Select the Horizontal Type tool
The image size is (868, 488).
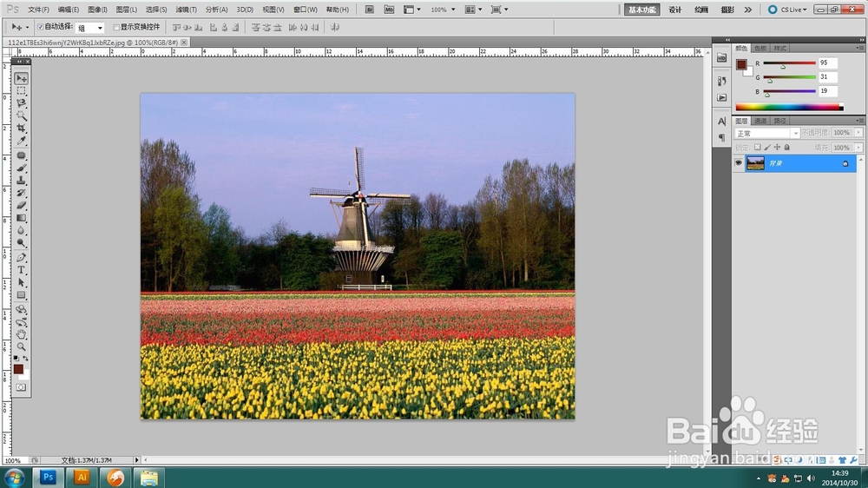click(x=21, y=270)
